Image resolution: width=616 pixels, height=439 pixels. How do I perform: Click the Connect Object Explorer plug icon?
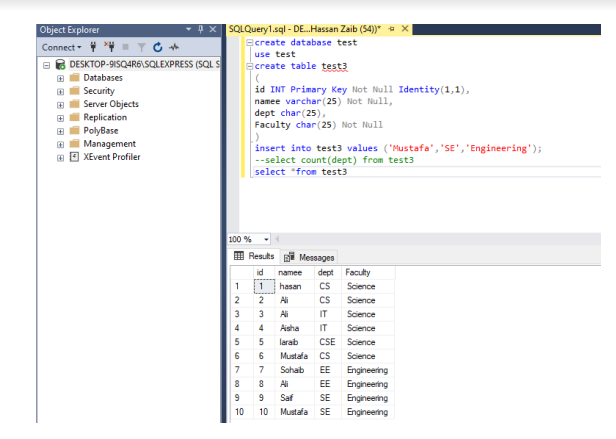click(x=93, y=47)
